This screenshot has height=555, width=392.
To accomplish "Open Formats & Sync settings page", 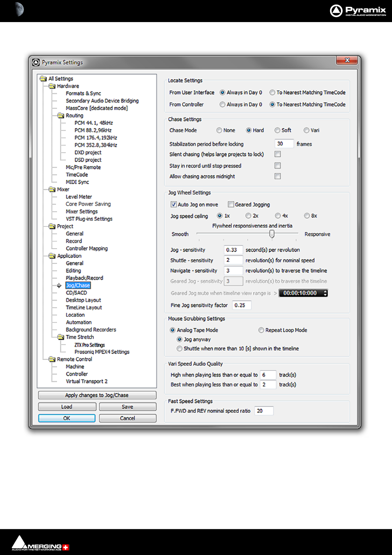I will [x=83, y=93].
